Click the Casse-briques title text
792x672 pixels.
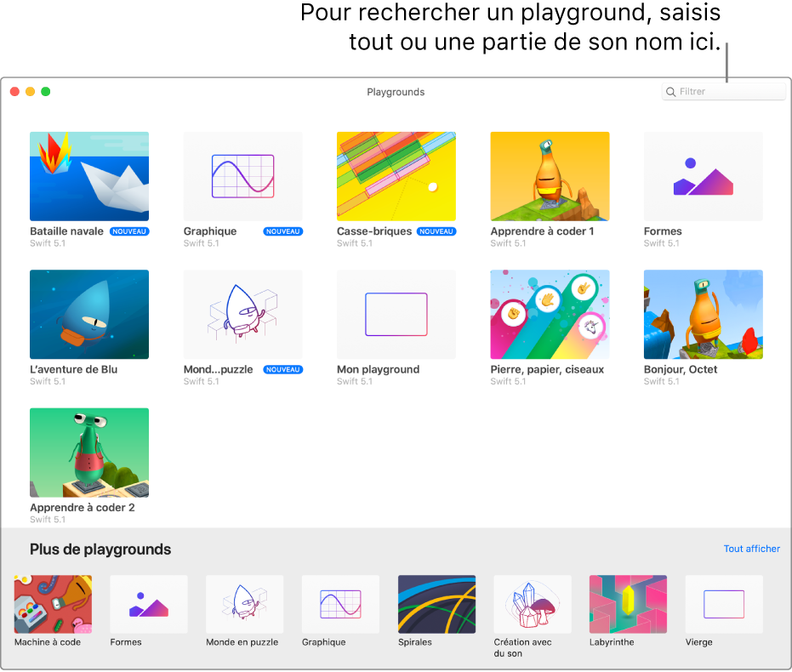click(374, 231)
